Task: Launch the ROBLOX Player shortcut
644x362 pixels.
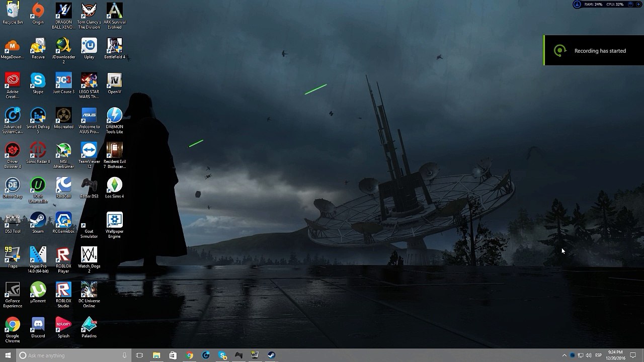Action: pyautogui.click(x=63, y=260)
